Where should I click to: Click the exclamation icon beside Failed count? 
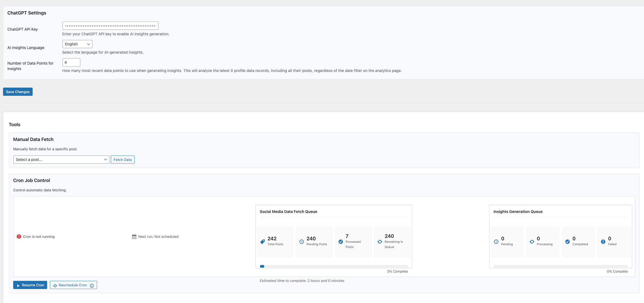(x=603, y=242)
